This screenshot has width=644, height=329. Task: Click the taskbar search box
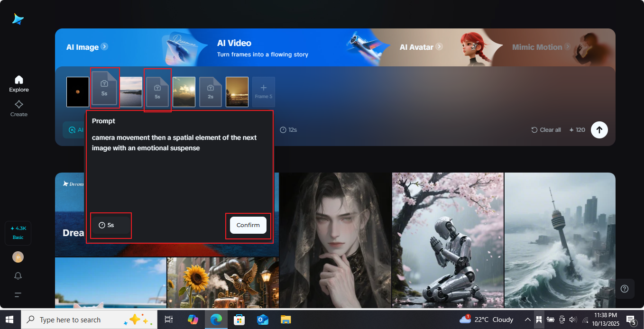pyautogui.click(x=89, y=320)
